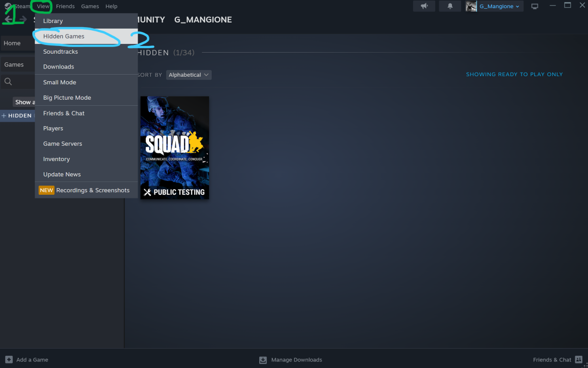Launch Big Picture Mode from View menu
The width and height of the screenshot is (588, 368).
pos(86,98)
